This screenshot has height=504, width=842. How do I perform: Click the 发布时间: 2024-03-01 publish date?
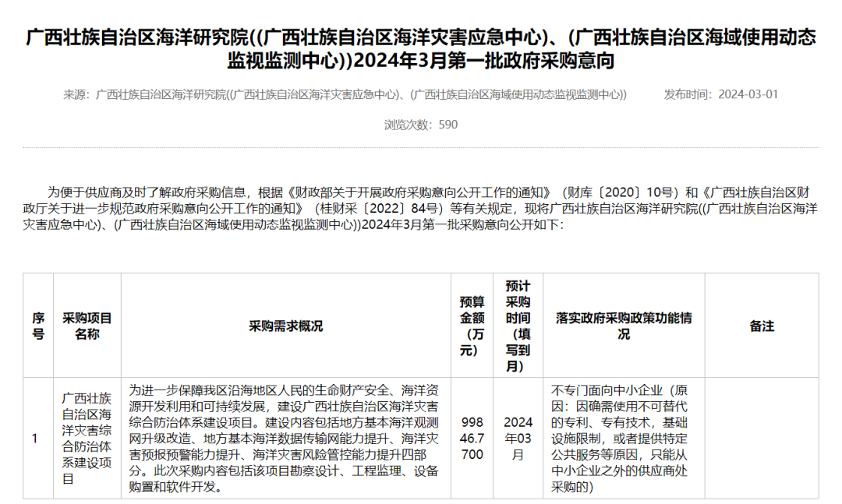pyautogui.click(x=720, y=94)
